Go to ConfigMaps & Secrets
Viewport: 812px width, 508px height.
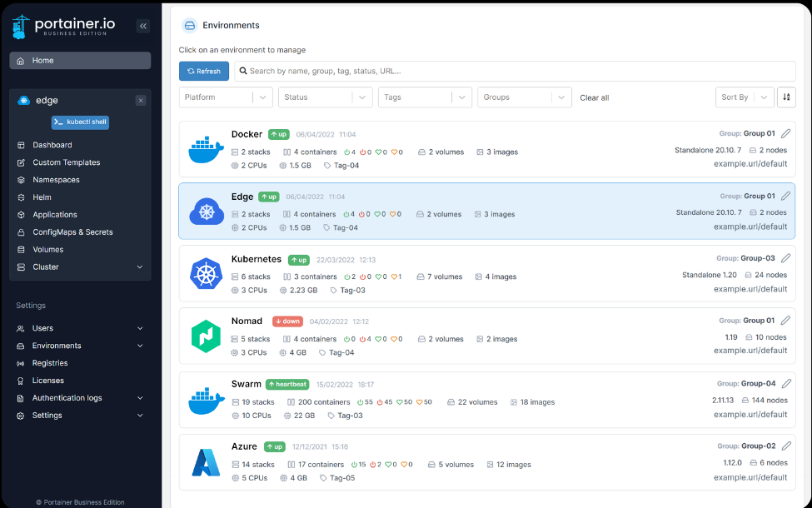click(x=72, y=232)
